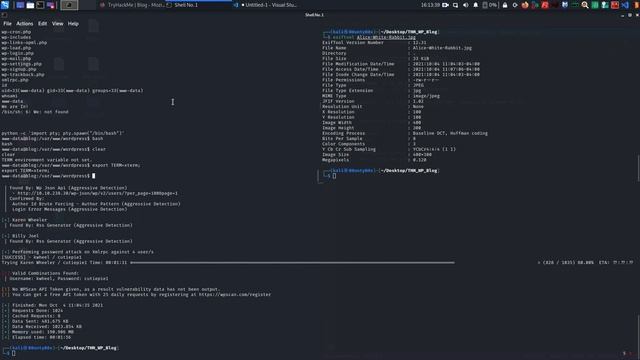Open the volume control tray icon
This screenshot has height=360, width=640.
tap(466, 5)
